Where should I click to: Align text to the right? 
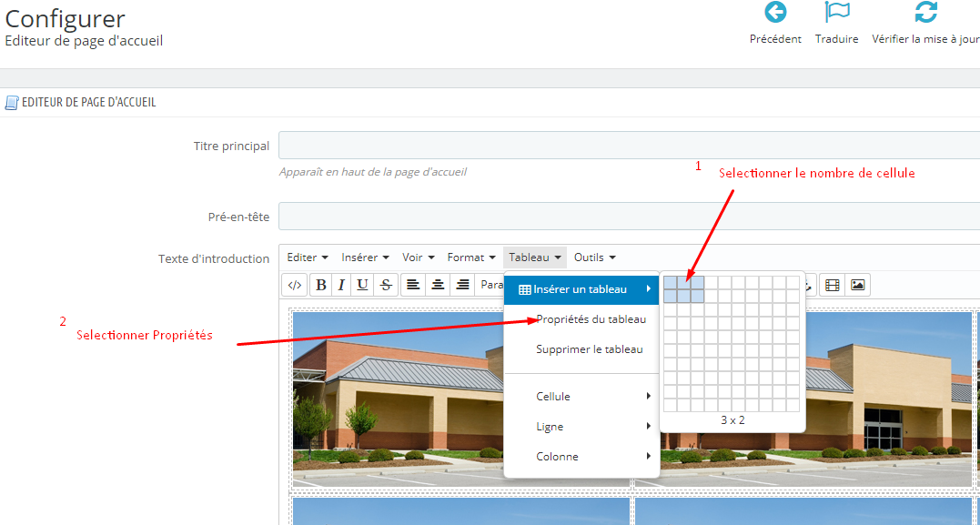click(462, 285)
